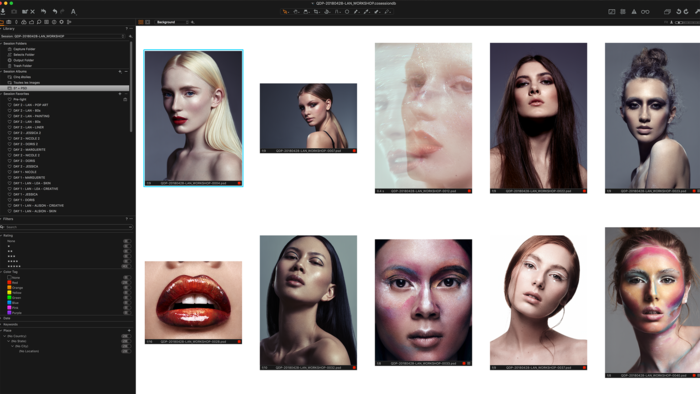700x394 pixels.
Task: Click the Yellow color tag swatch
Action: (9, 293)
